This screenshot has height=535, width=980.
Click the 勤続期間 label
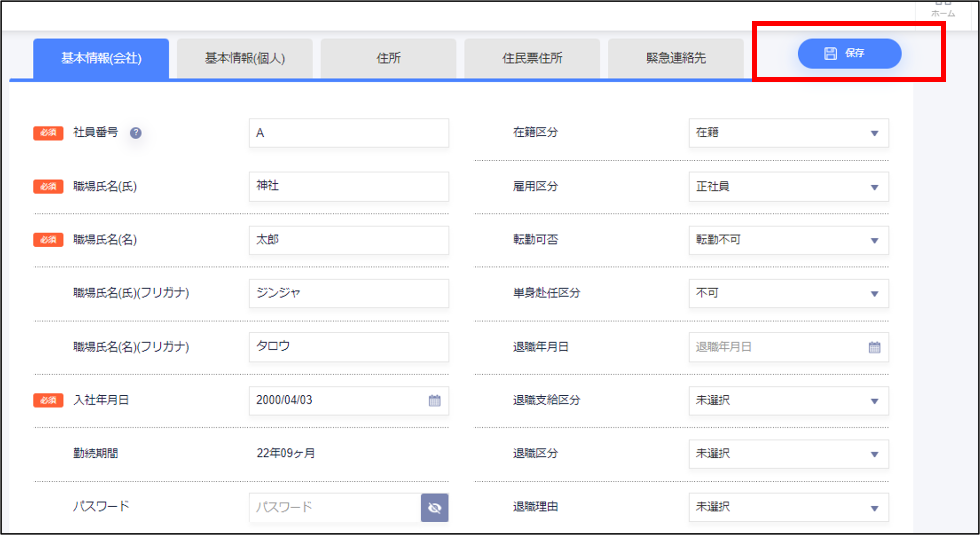click(96, 453)
